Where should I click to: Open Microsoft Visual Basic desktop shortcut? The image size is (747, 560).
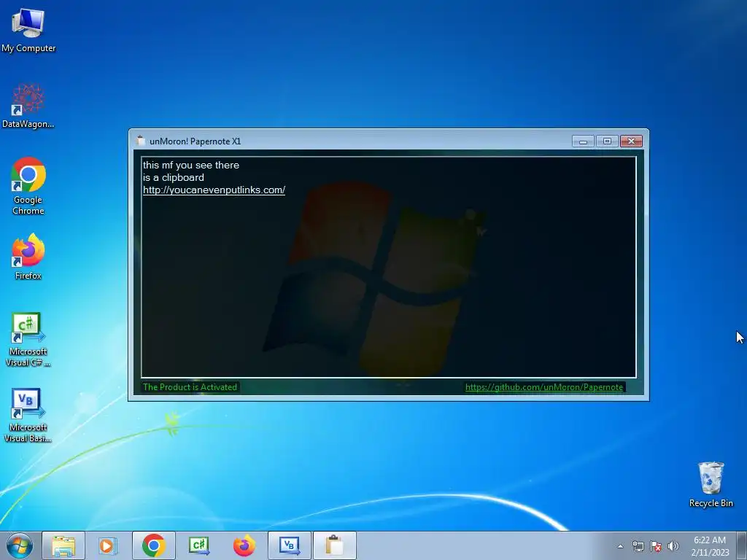pos(28,415)
